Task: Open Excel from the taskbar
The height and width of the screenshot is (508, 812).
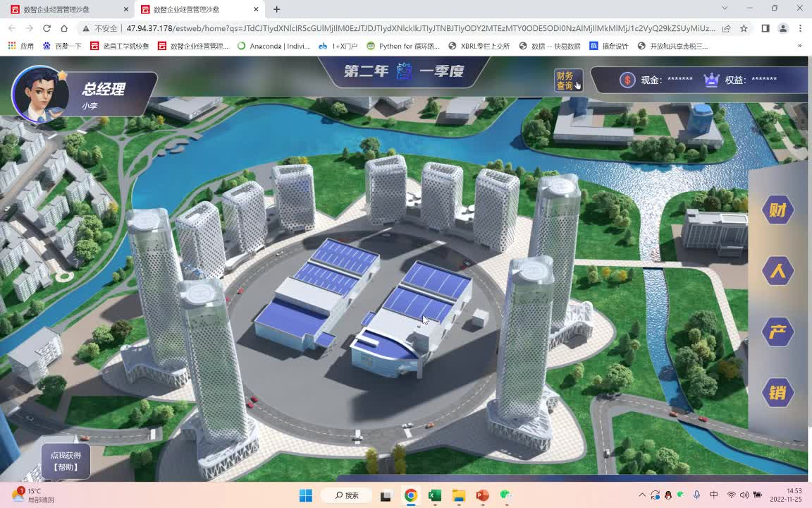Action: pyautogui.click(x=434, y=495)
